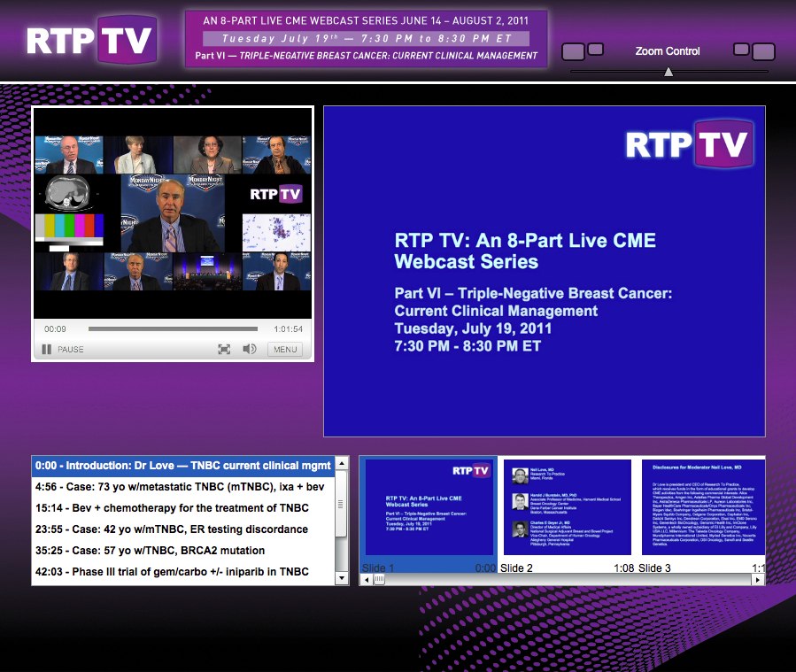Select chapter '0:00 - Introduction: Dr Love'
Screen dimensions: 796x672
(x=182, y=466)
